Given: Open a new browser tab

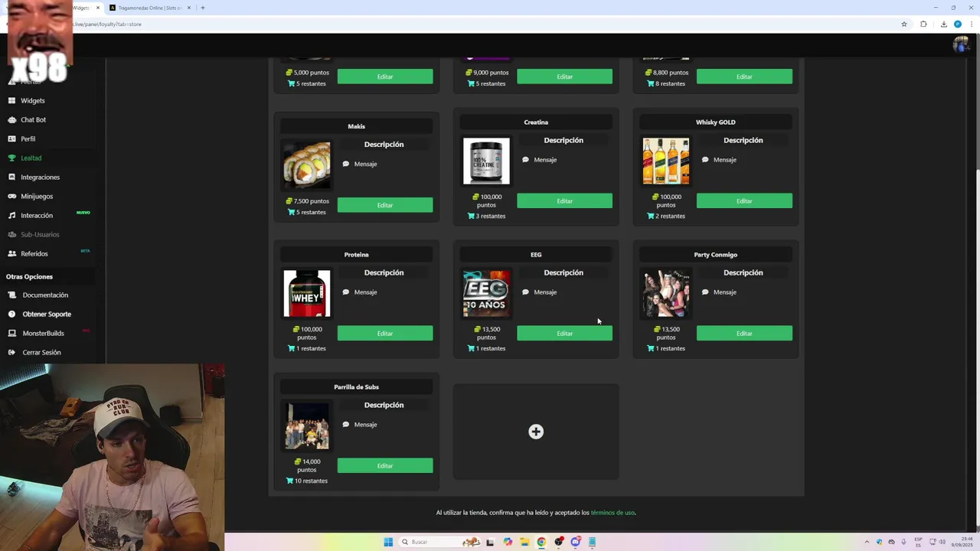Looking at the screenshot, I should [203, 8].
